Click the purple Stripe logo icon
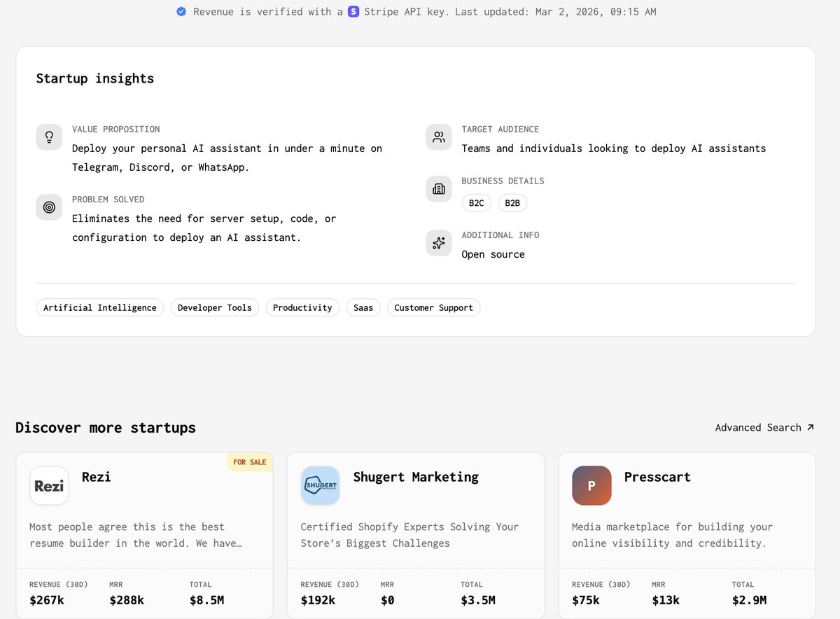The width and height of the screenshot is (840, 619). click(353, 12)
